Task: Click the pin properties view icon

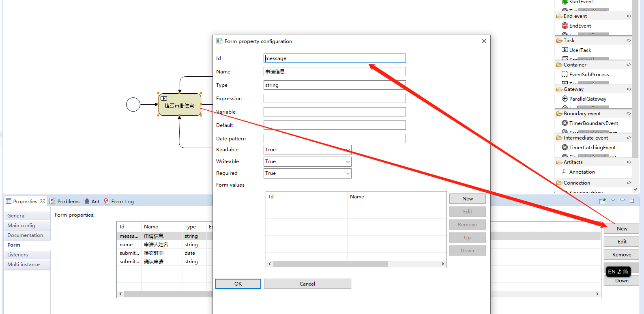Action: 602,201
